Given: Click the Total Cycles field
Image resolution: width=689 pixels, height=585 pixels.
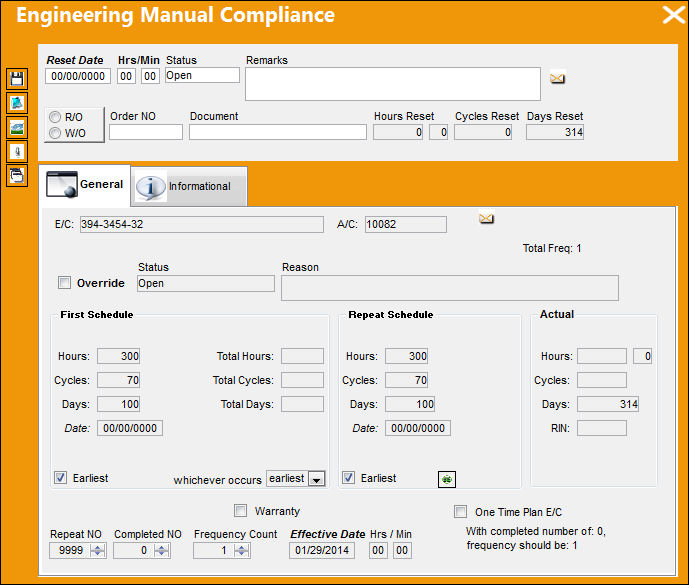Looking at the screenshot, I should pyautogui.click(x=302, y=380).
